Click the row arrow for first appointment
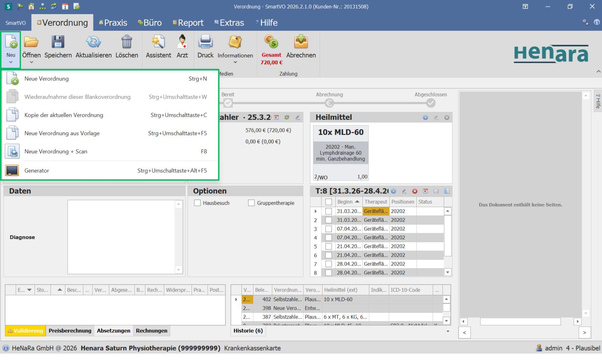Screen dimensions: 602x364 (316, 211)
